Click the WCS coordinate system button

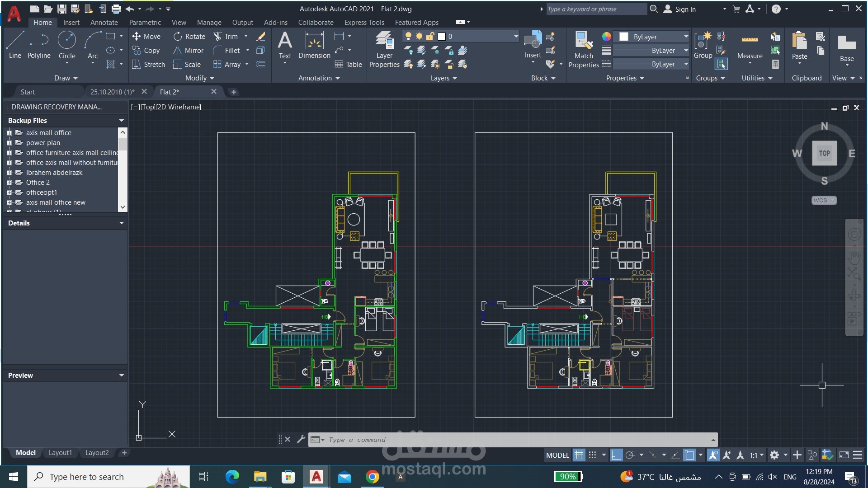click(824, 200)
